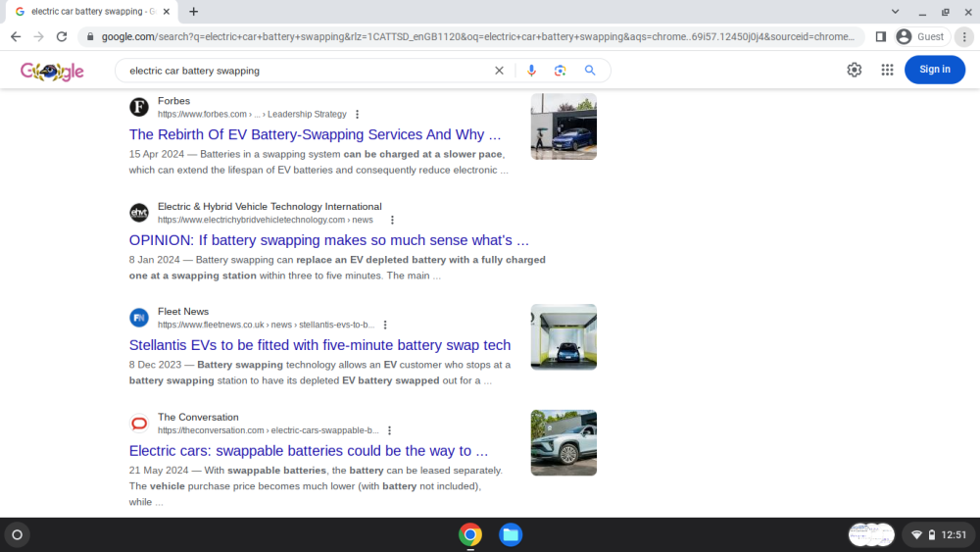Click The Conversation favicon
Viewport: 980px width, 552px height.
point(139,424)
